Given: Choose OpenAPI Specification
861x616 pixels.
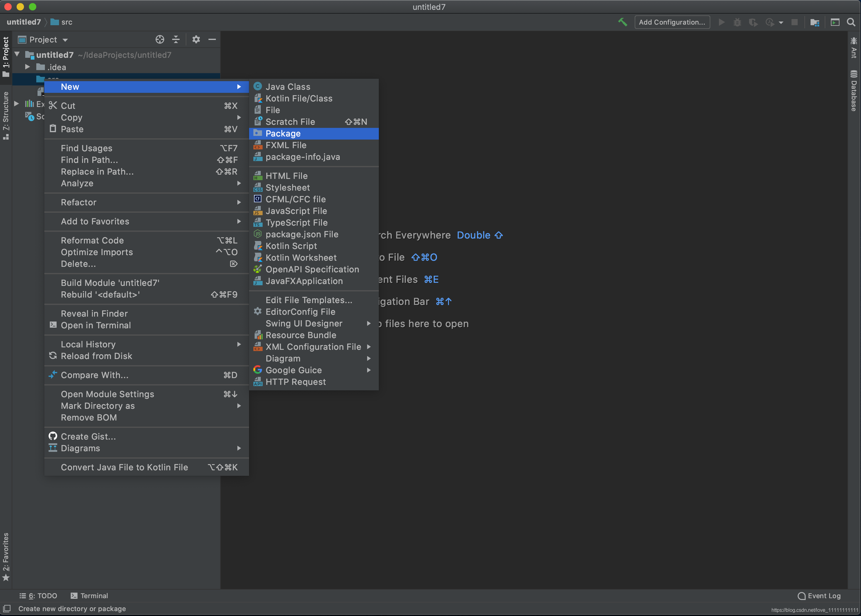Looking at the screenshot, I should pos(313,270).
